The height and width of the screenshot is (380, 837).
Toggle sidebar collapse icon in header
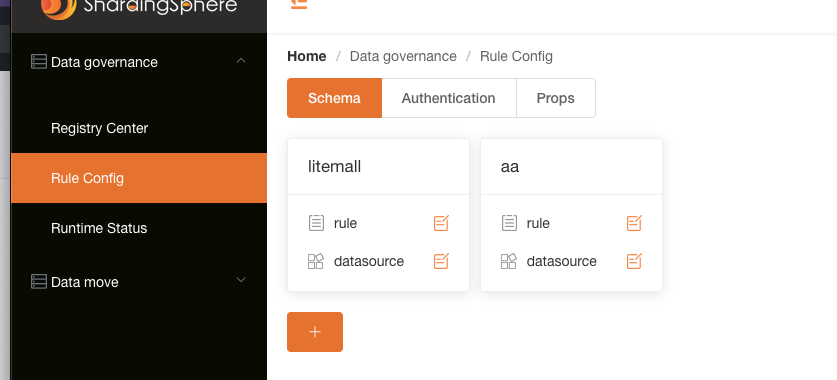click(x=299, y=4)
